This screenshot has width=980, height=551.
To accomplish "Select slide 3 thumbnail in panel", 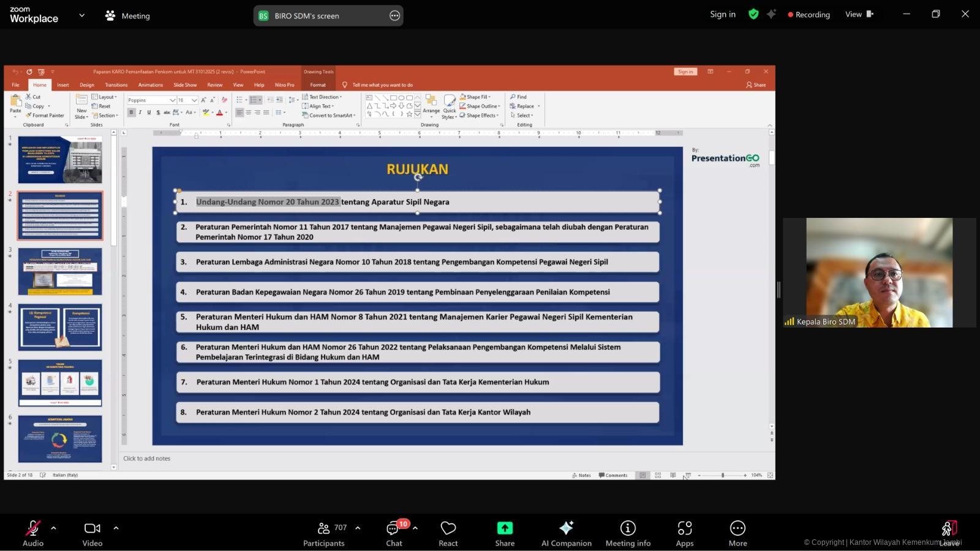I will (60, 271).
